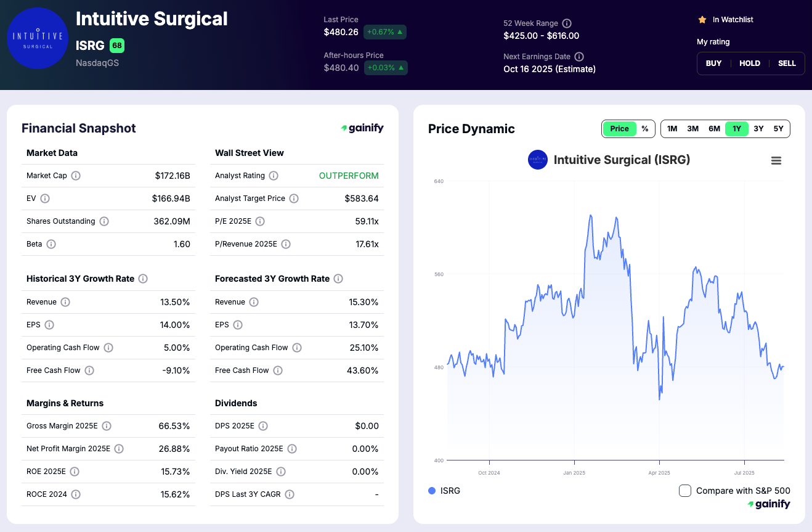Click info icon next to Div. Yield 2025E
This screenshot has width=812, height=532.
[x=281, y=472]
